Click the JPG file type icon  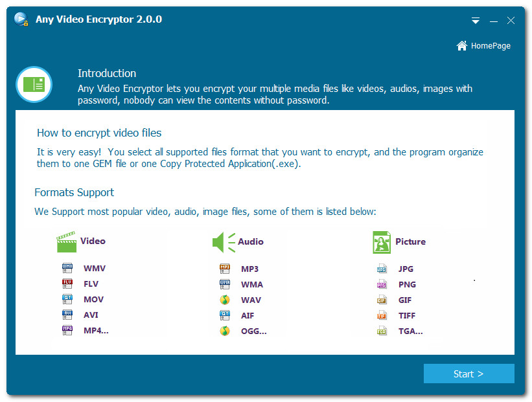pos(382,269)
